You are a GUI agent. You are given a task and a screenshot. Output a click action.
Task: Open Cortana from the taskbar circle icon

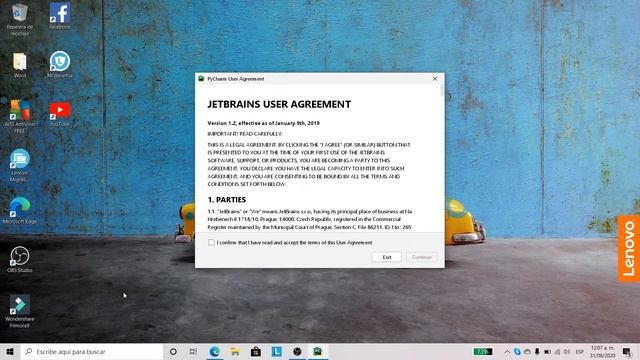coord(173,351)
